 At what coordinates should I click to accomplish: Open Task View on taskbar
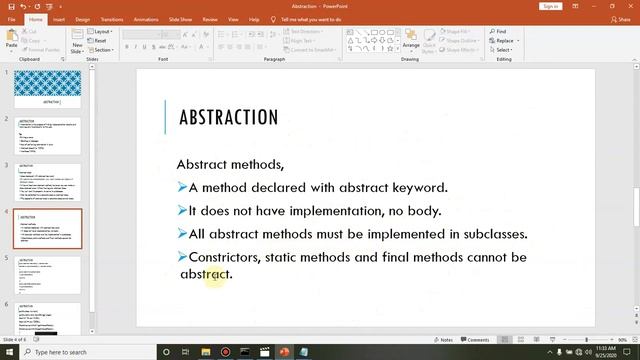(185, 352)
